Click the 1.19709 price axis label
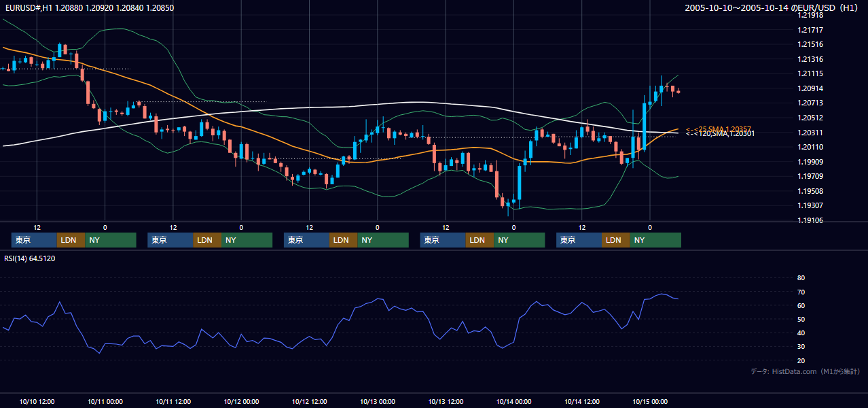 point(811,176)
